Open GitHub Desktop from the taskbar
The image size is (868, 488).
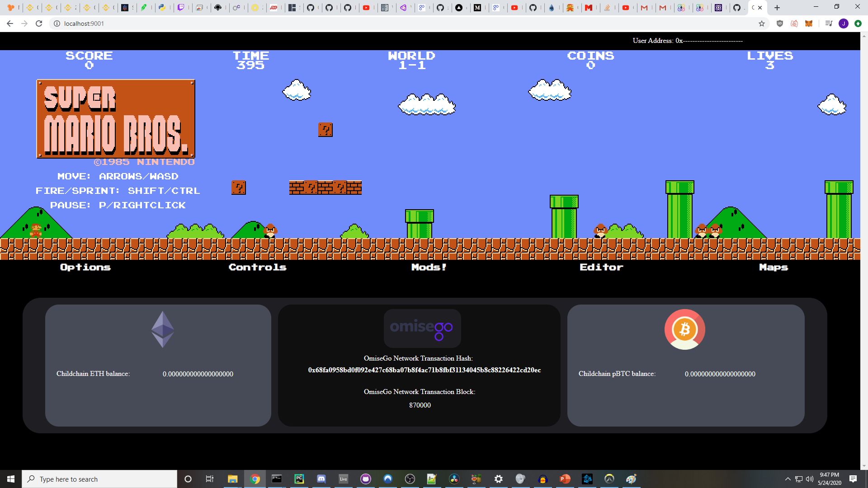(x=365, y=479)
